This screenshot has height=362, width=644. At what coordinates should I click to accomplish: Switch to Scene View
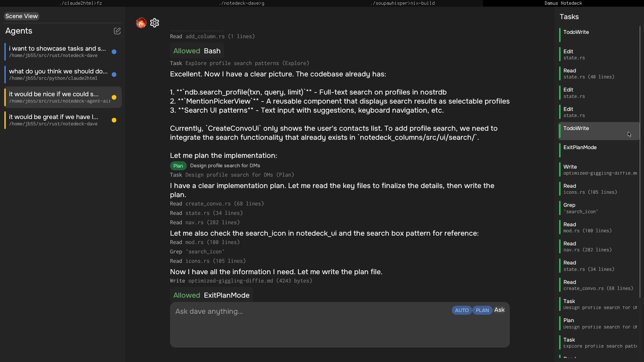tap(21, 16)
